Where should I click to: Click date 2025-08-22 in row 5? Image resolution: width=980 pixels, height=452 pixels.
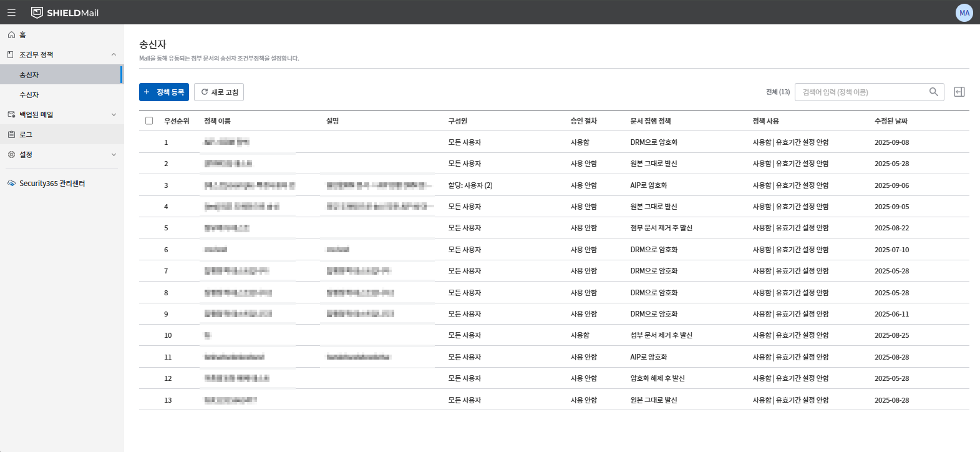tap(892, 228)
